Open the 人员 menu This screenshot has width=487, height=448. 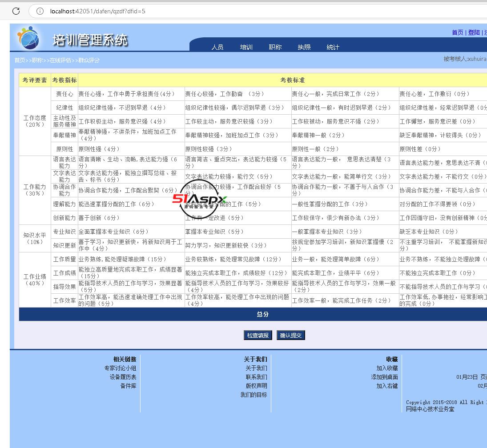point(217,47)
